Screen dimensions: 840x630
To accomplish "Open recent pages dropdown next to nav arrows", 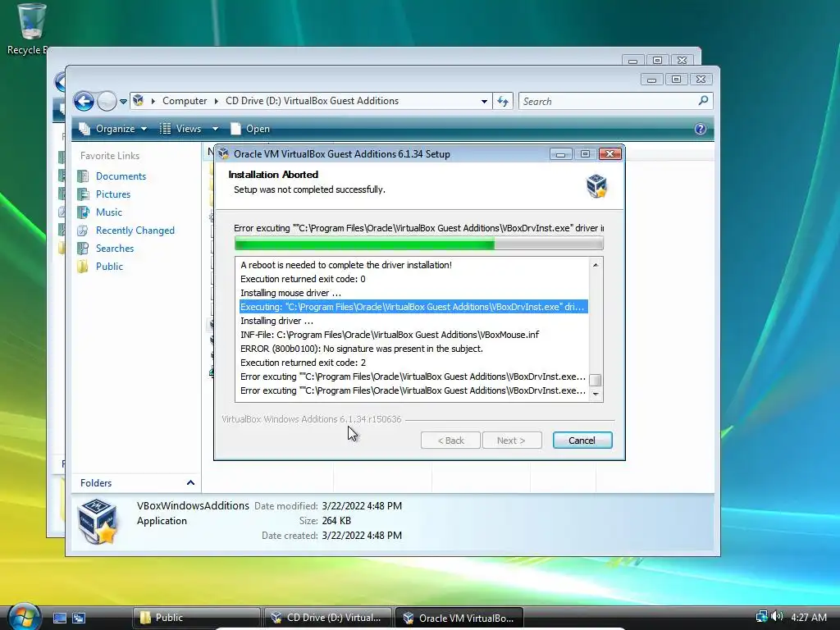I will click(x=123, y=101).
